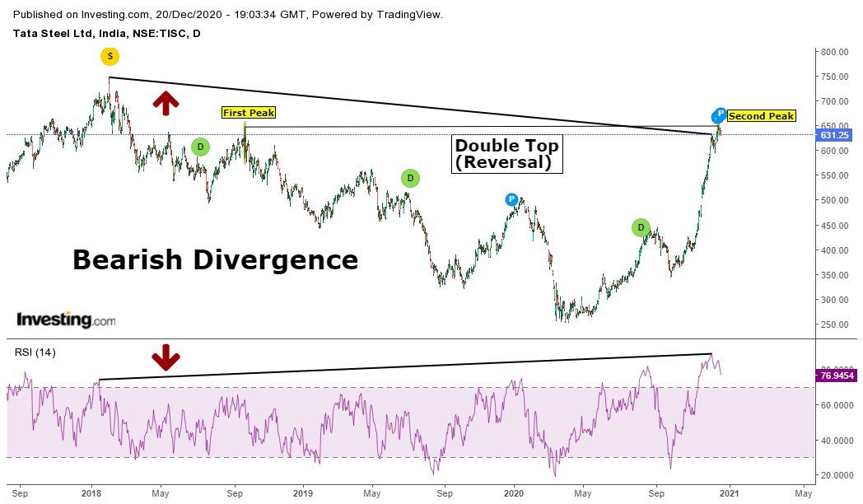Select the Bearish Divergence text annotation
Image resolution: width=863 pixels, height=504 pixels.
pyautogui.click(x=215, y=259)
